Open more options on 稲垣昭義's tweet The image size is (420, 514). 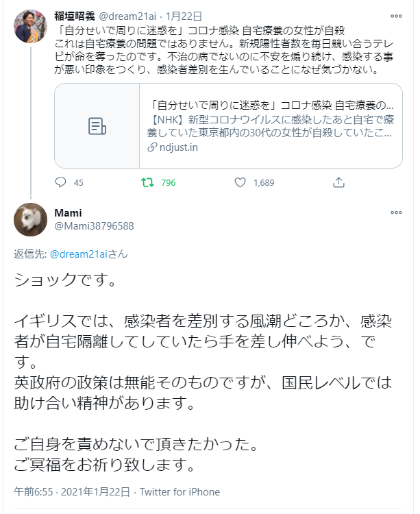396,14
